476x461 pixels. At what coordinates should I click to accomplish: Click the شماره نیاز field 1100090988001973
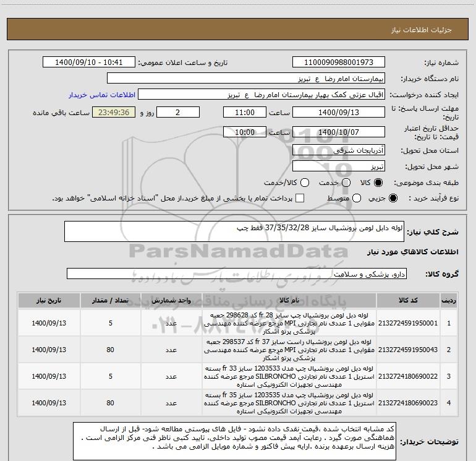(339, 62)
